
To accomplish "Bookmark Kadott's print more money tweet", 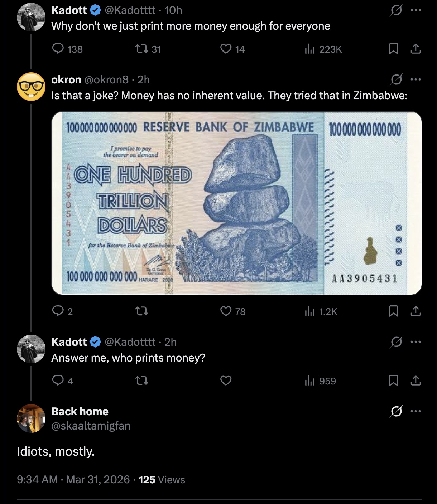I will [393, 49].
